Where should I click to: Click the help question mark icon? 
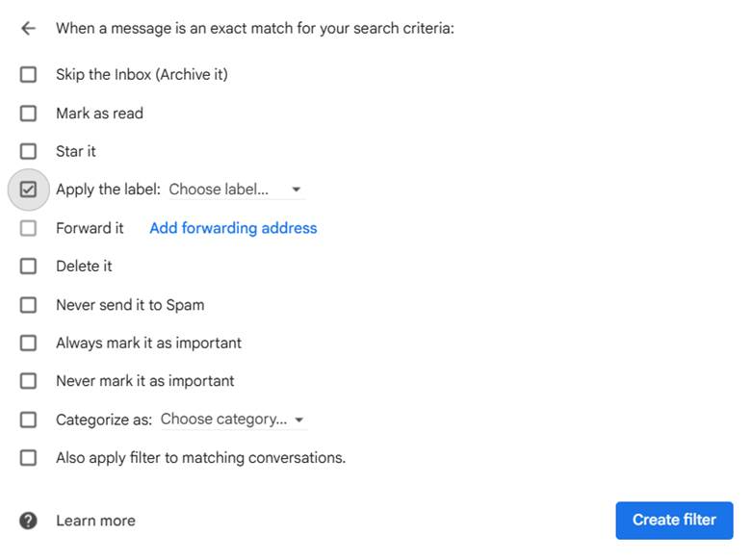tap(28, 521)
